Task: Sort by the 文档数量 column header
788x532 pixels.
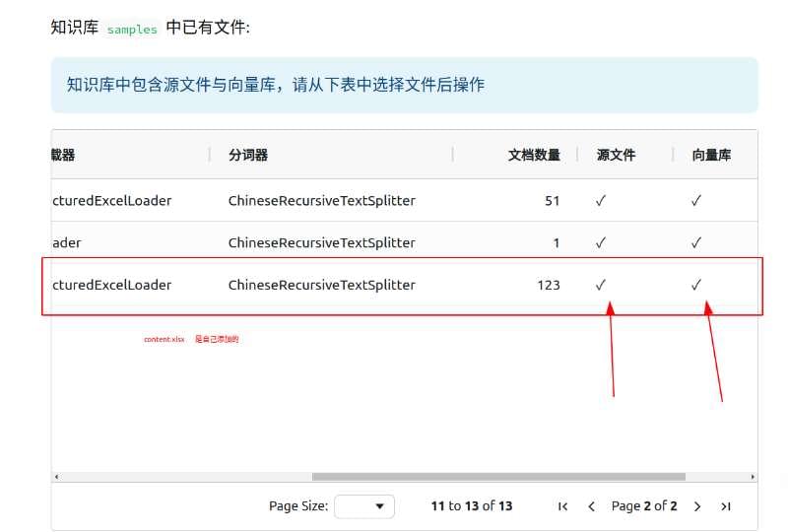Action: 534,155
